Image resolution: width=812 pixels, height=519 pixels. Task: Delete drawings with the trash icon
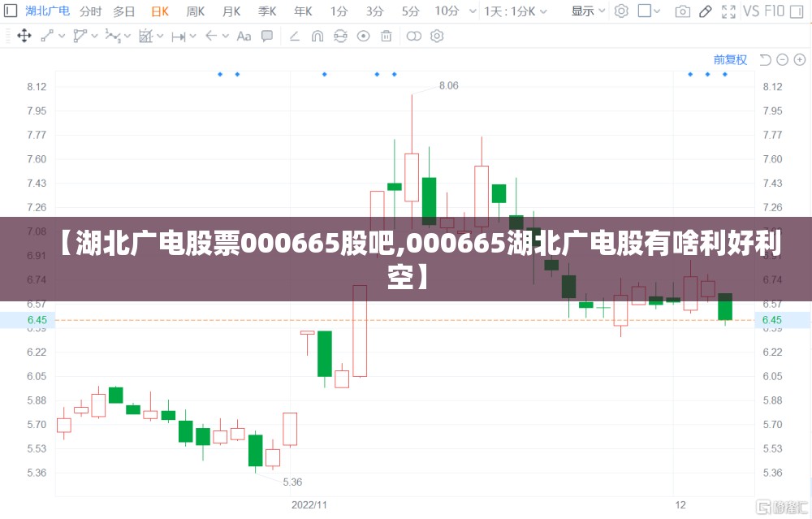tap(387, 36)
